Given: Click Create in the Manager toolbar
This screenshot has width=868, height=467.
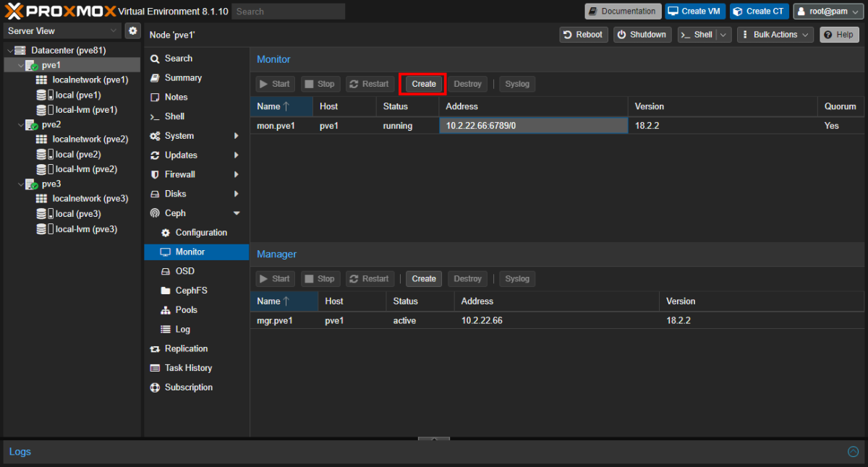Looking at the screenshot, I should tap(424, 279).
